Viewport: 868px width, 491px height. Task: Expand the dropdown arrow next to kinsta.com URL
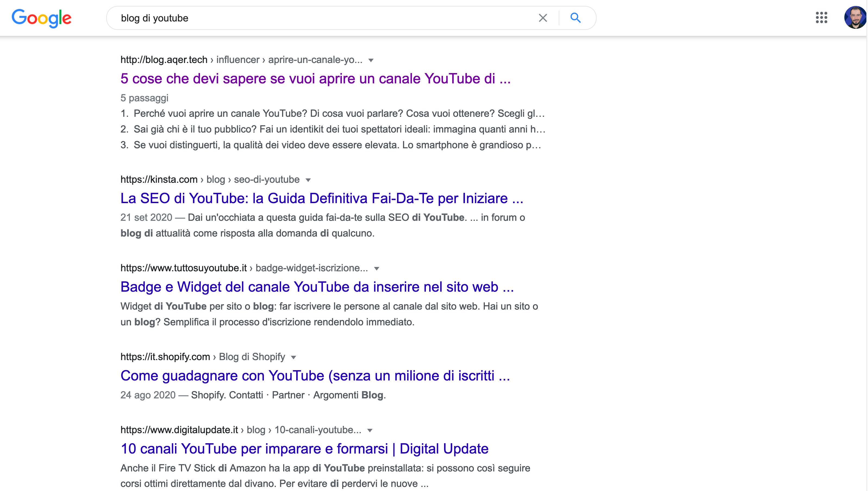(308, 180)
